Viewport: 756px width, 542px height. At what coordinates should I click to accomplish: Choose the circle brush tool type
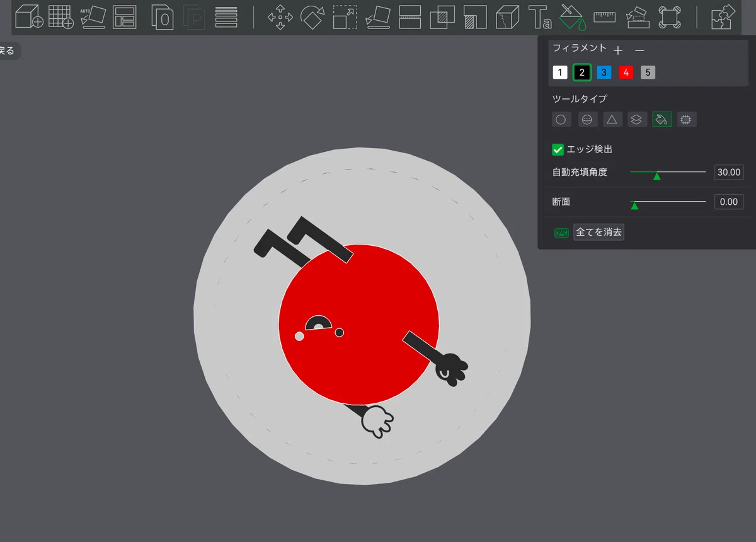click(561, 119)
